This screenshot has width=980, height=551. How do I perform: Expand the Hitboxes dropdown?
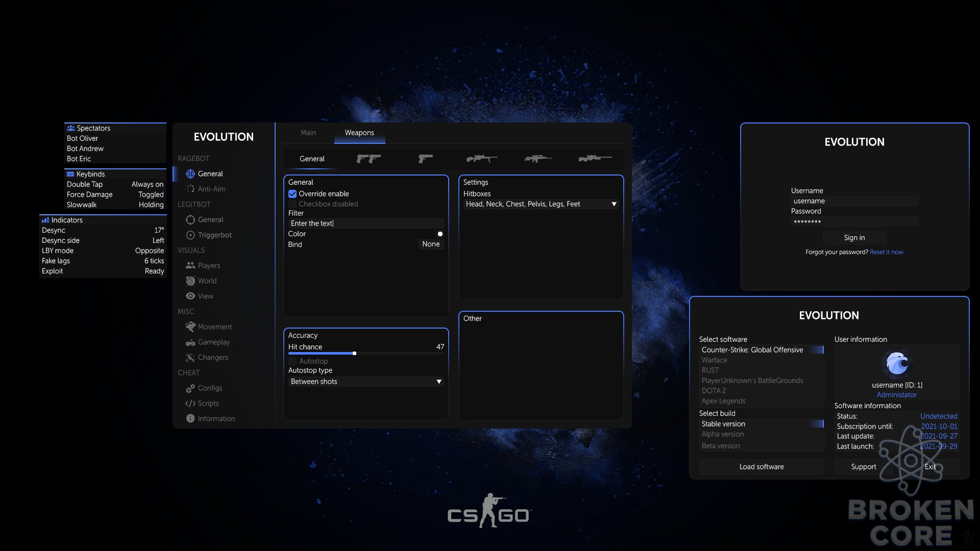tap(541, 204)
